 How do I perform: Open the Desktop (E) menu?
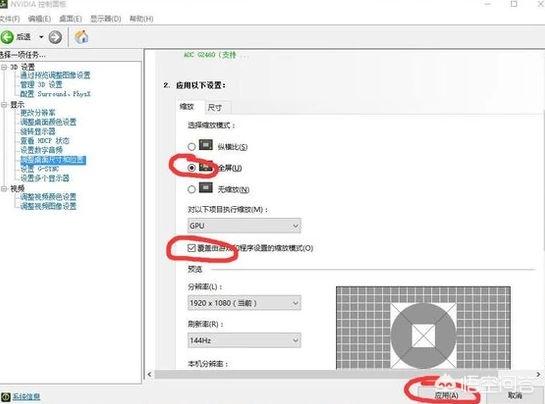coord(71,19)
